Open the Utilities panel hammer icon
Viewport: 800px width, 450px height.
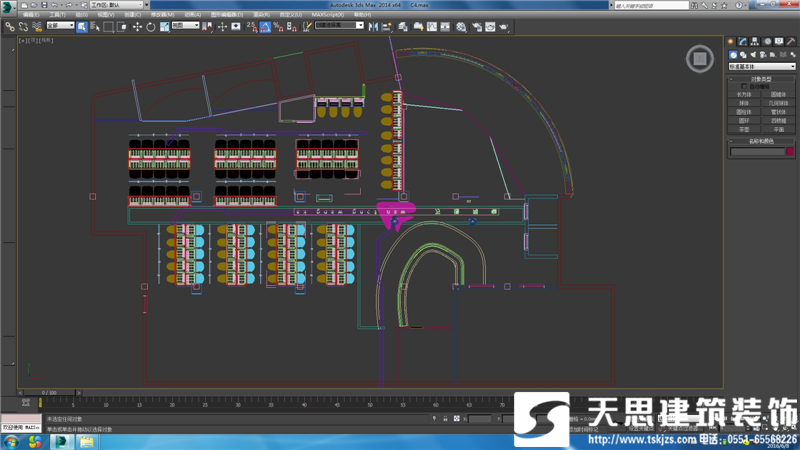[791, 41]
